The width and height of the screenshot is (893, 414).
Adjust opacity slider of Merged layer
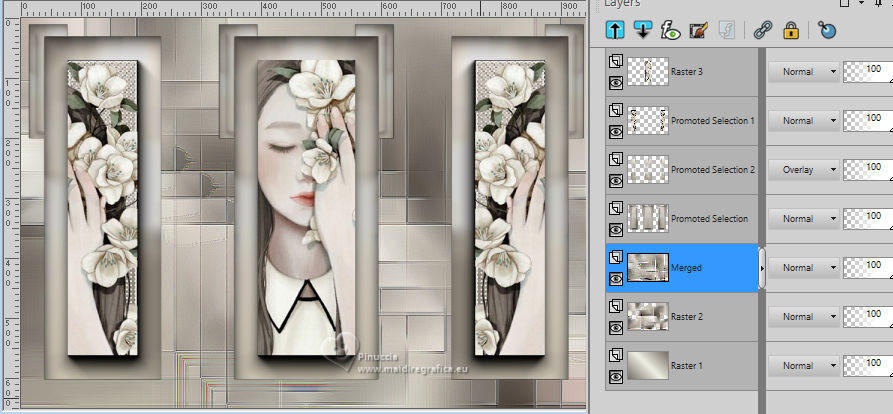tap(868, 268)
